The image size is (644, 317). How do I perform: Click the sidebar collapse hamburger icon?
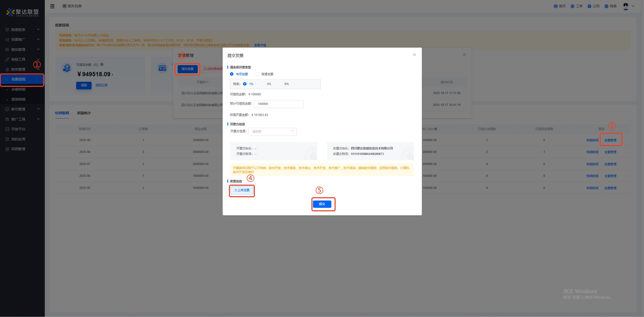click(x=52, y=6)
